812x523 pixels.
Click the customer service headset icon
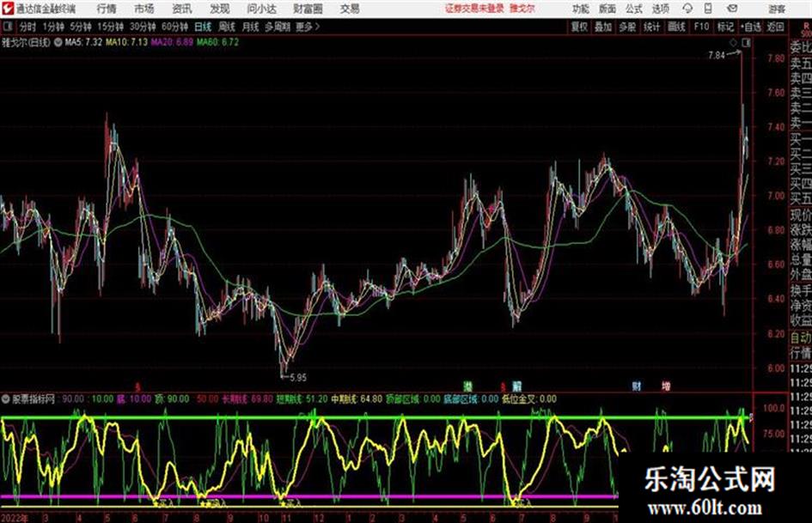coord(687,9)
